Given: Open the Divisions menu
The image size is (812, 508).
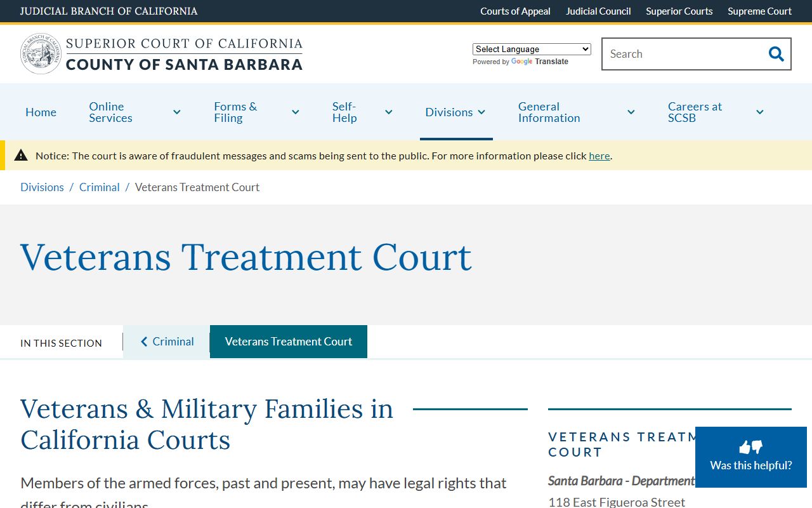Looking at the screenshot, I should tap(449, 112).
